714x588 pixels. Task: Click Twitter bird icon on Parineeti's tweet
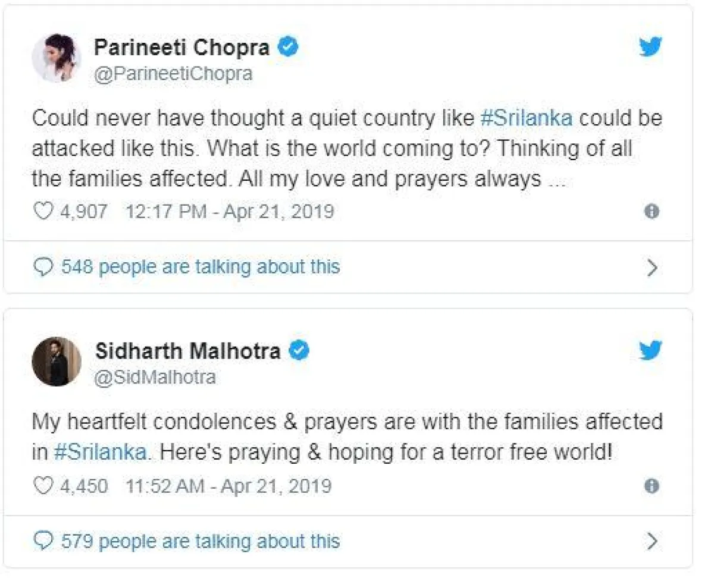(650, 47)
